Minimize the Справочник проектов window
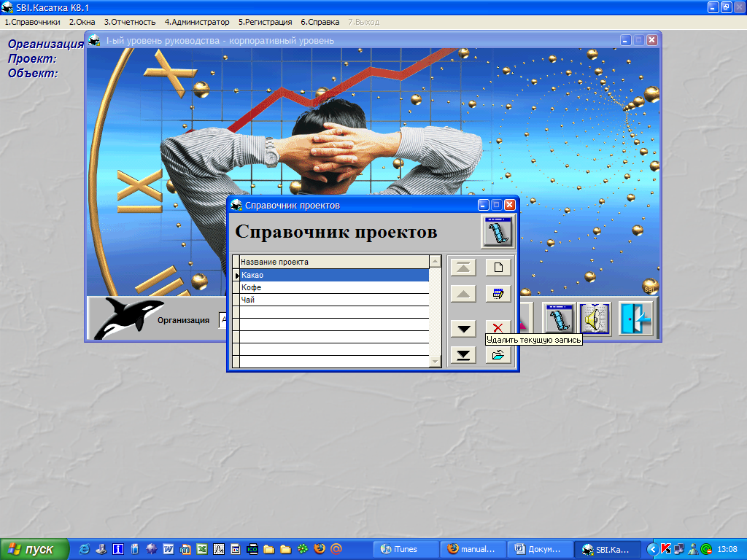The width and height of the screenshot is (747, 560). click(x=483, y=205)
